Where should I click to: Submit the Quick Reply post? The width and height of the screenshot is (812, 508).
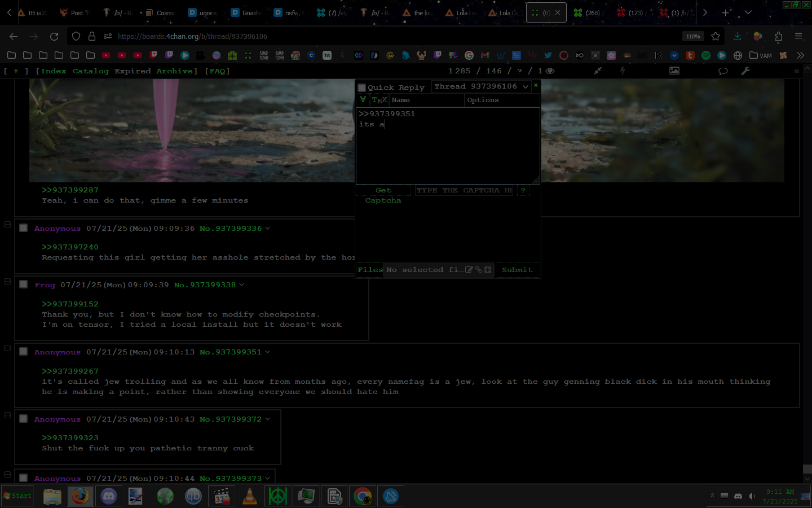pyautogui.click(x=518, y=270)
